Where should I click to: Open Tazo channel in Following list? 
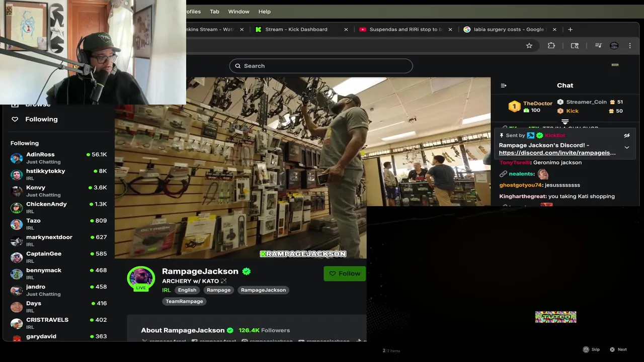pyautogui.click(x=58, y=224)
